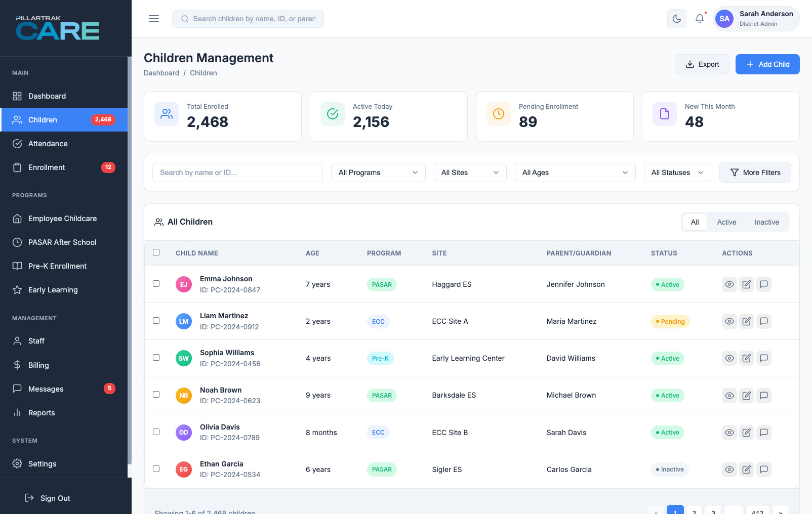Click the edit icon for Ethan Garcia

(x=746, y=469)
